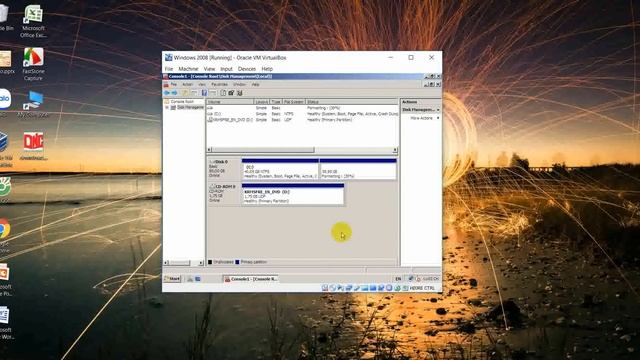Image resolution: width=640 pixels, height=360 pixels.
Task: Open Microsoft Office Excel desktop shortcut
Action: click(33, 21)
